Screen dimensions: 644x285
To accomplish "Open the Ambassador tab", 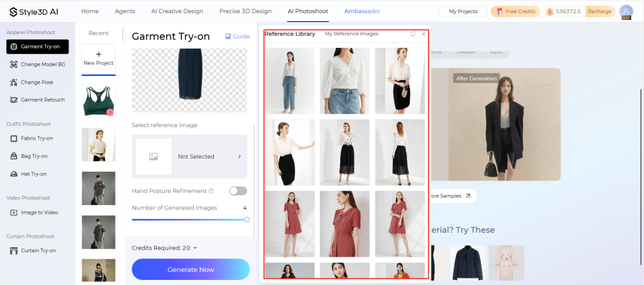I will 362,11.
